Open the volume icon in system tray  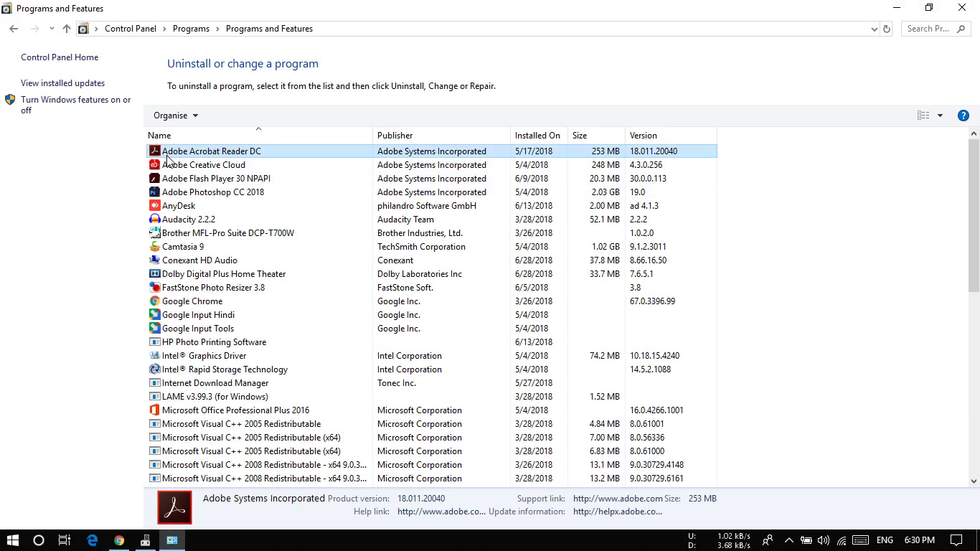823,540
